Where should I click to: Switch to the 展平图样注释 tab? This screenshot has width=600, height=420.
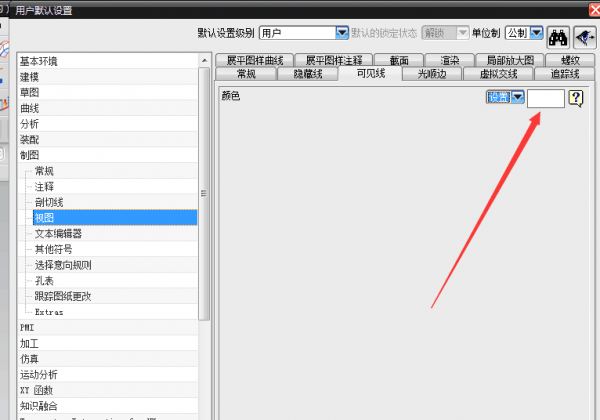[334, 60]
